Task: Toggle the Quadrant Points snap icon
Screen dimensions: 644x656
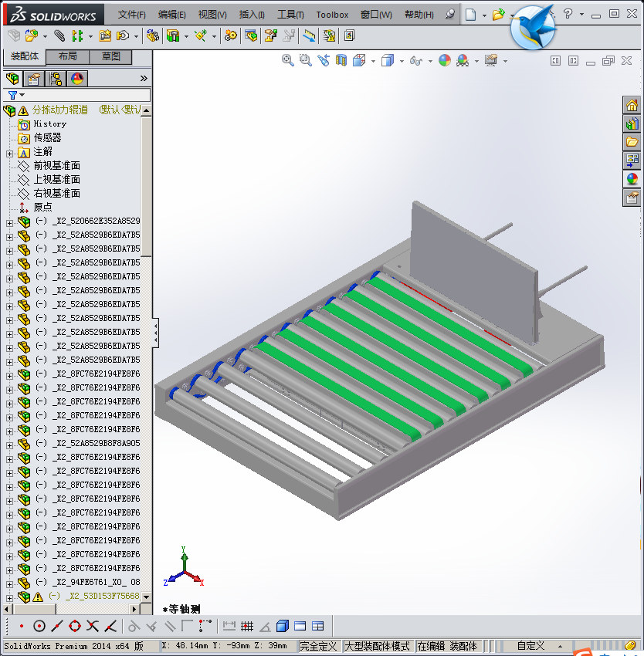Action: click(x=75, y=627)
